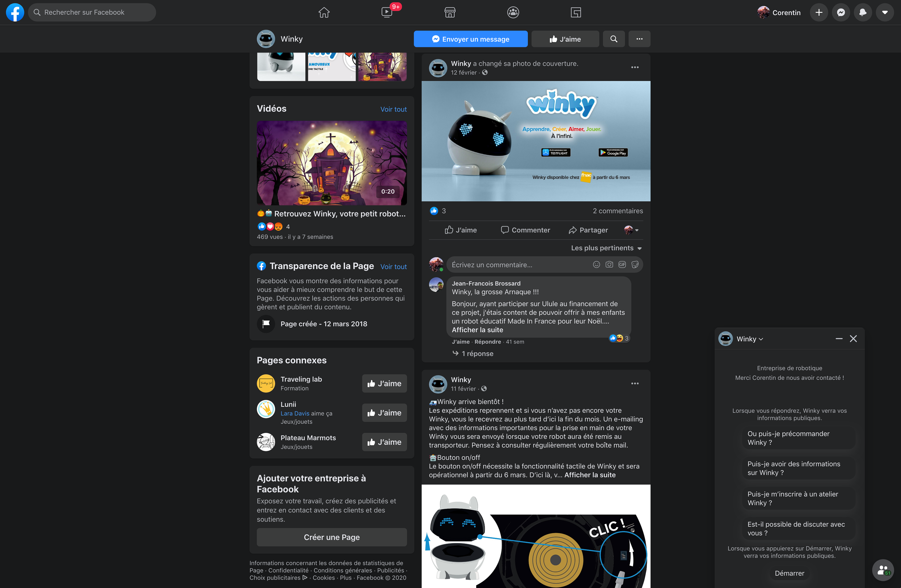Open options of the cover photo post

[635, 67]
